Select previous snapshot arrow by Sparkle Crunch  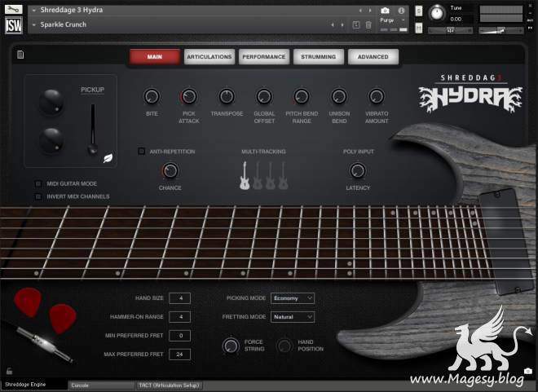coord(332,24)
